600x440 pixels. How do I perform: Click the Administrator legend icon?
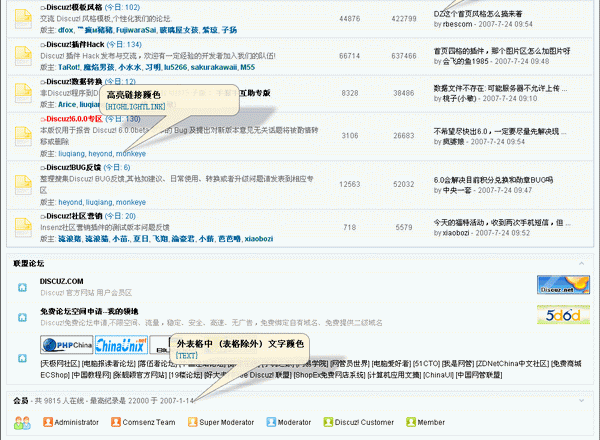[x=48, y=422]
